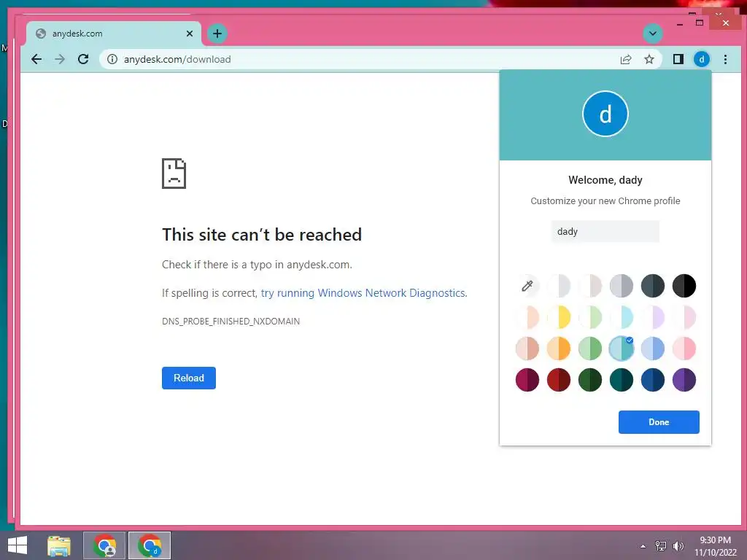
Task: Choose the navy blue theme swatch
Action: click(653, 380)
